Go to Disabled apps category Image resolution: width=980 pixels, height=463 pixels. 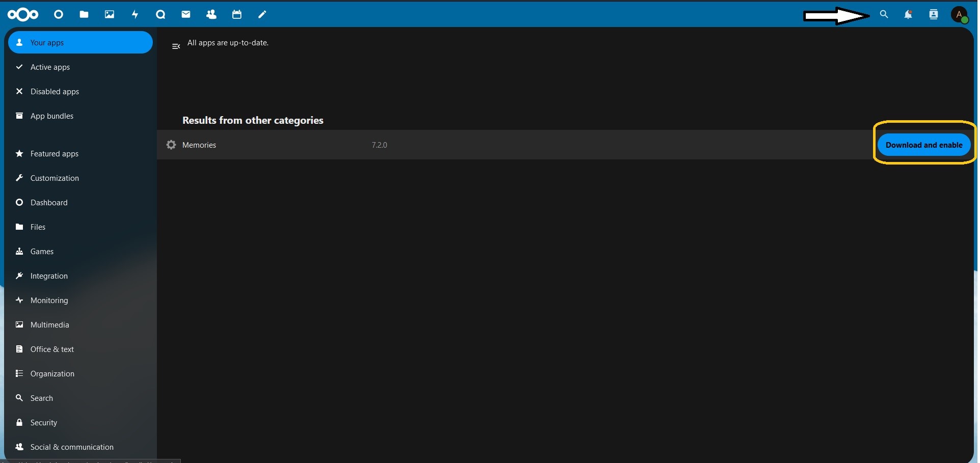point(55,92)
